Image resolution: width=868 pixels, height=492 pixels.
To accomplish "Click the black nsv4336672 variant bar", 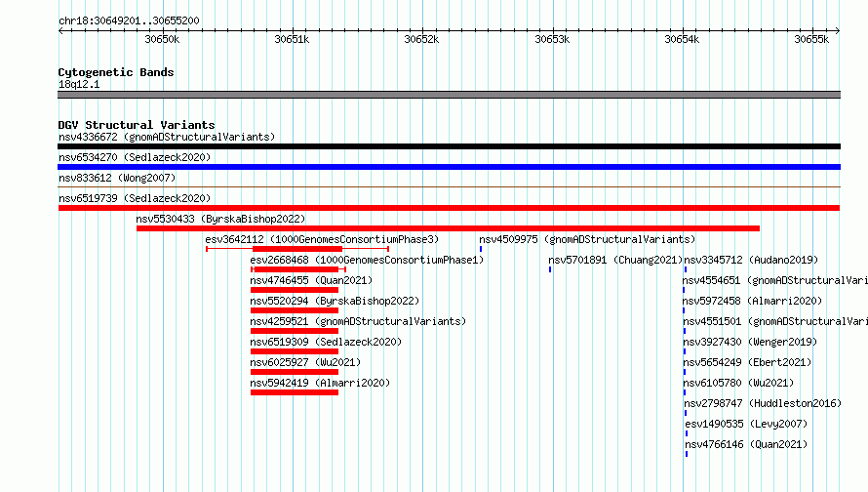I will point(449,146).
